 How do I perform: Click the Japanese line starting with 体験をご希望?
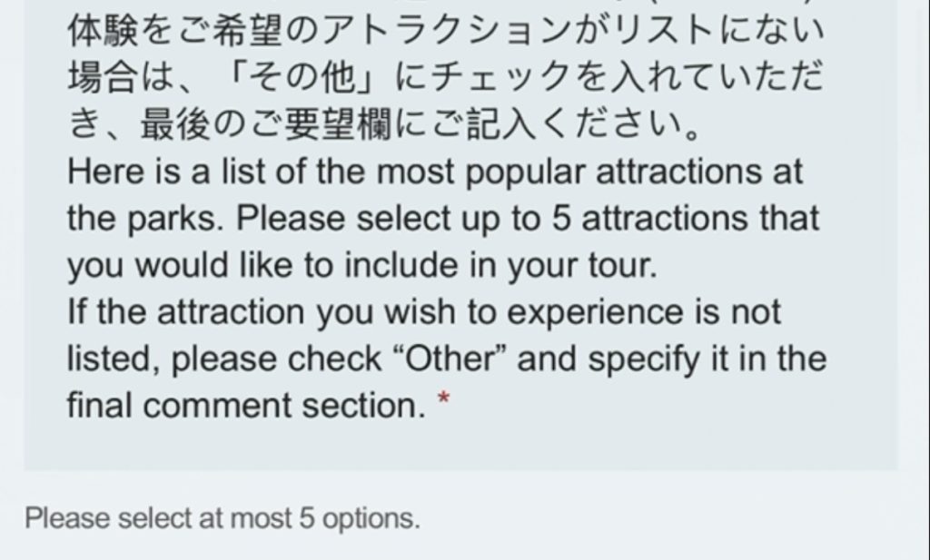(x=445, y=33)
